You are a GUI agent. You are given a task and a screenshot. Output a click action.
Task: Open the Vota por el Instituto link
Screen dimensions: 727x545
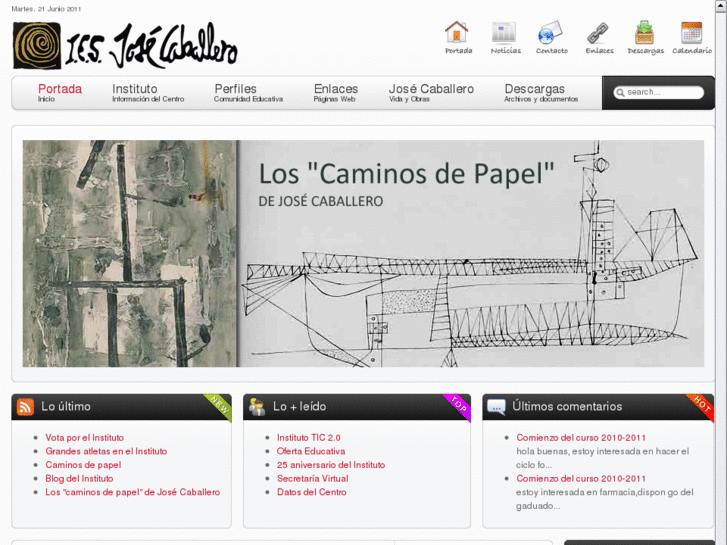click(x=84, y=437)
